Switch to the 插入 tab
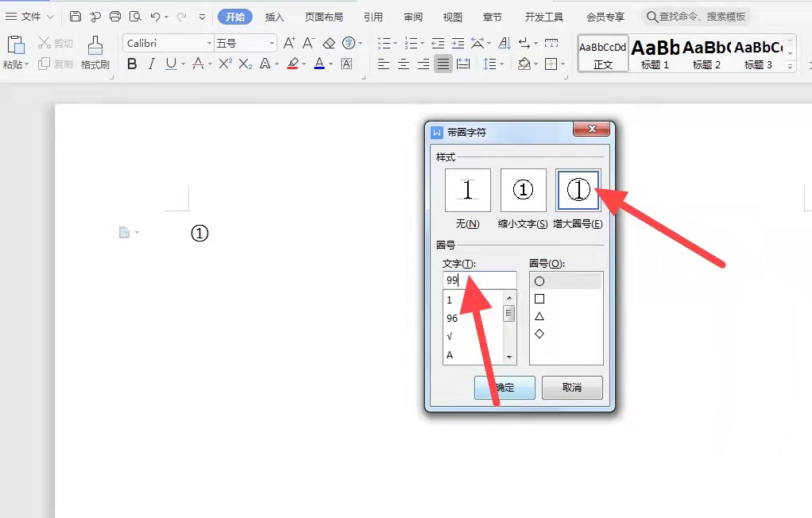The width and height of the screenshot is (812, 518). point(274,17)
